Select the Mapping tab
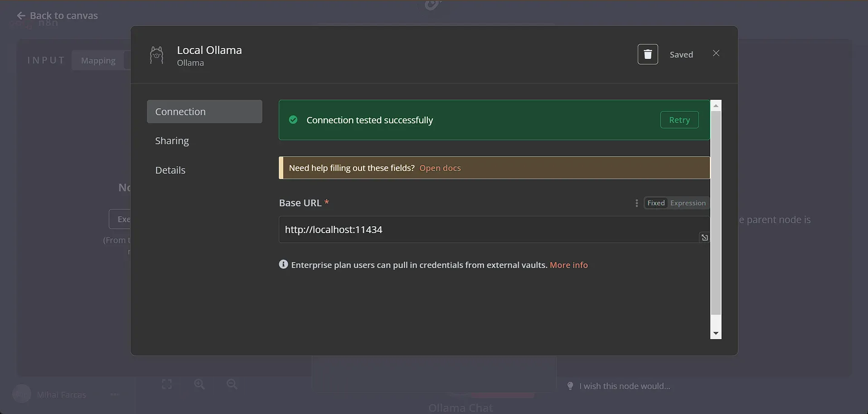Screen dimensions: 868x414 (97, 60)
